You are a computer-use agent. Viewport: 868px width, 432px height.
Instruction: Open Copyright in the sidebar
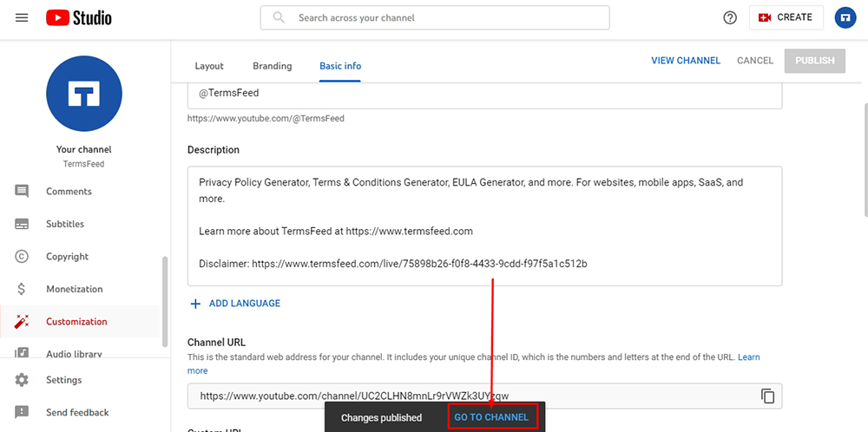click(x=80, y=256)
